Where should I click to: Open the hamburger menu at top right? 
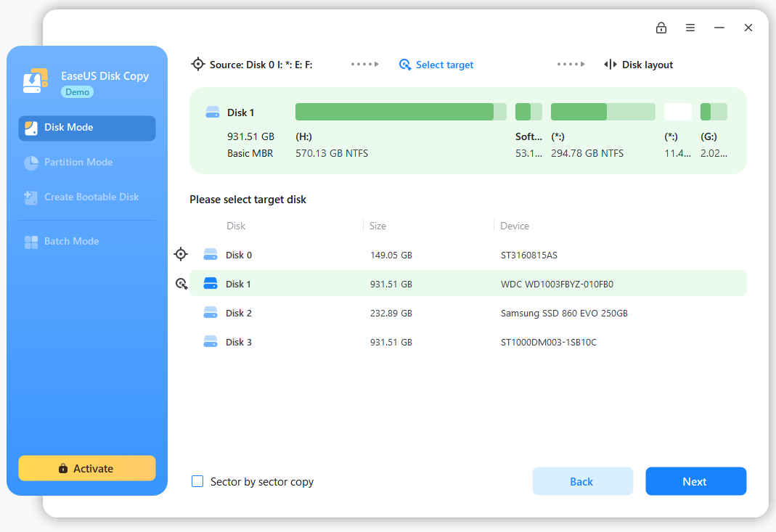pyautogui.click(x=690, y=28)
